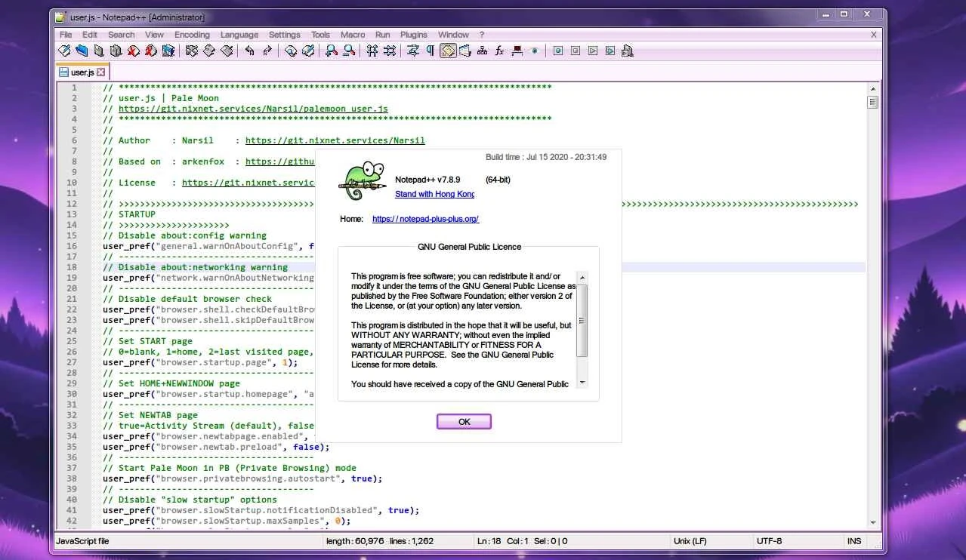966x560 pixels.
Task: Toggle synchronized horizontal scrolling icon
Action: tap(390, 51)
